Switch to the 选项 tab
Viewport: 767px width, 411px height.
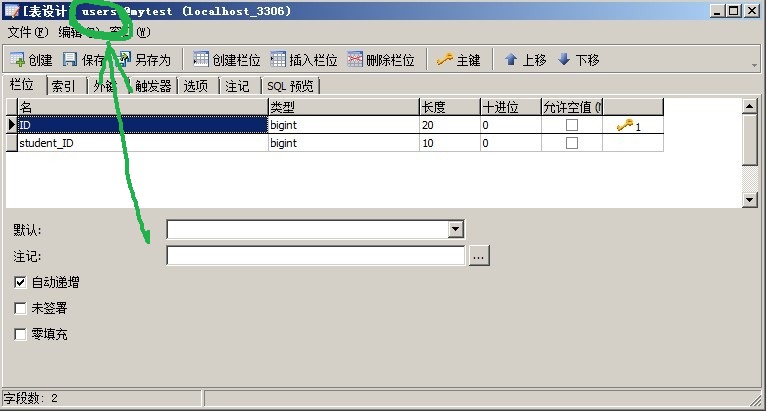click(x=197, y=86)
